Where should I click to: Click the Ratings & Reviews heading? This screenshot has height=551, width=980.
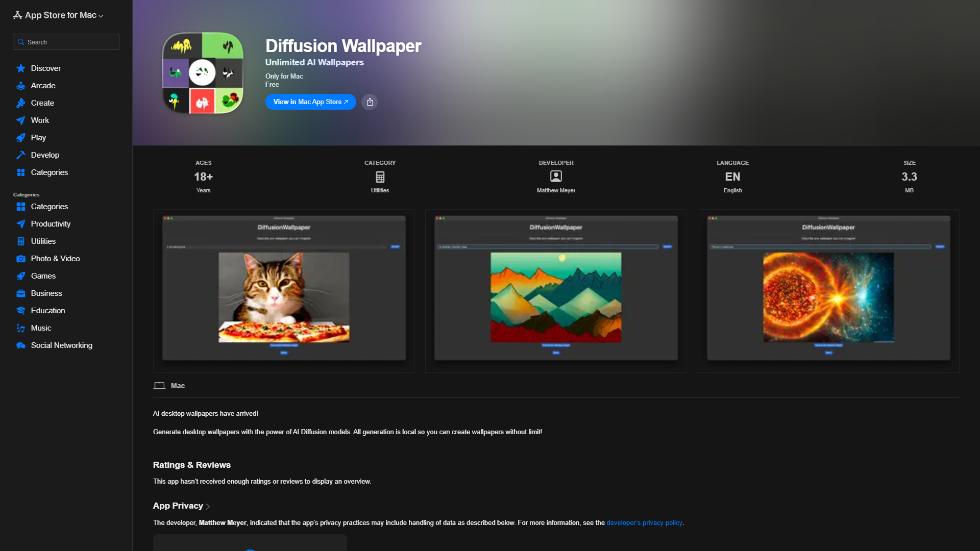(x=191, y=465)
